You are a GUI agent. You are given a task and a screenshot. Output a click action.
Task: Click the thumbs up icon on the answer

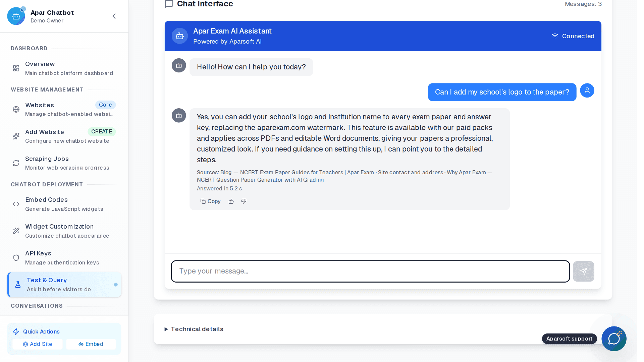[231, 201]
